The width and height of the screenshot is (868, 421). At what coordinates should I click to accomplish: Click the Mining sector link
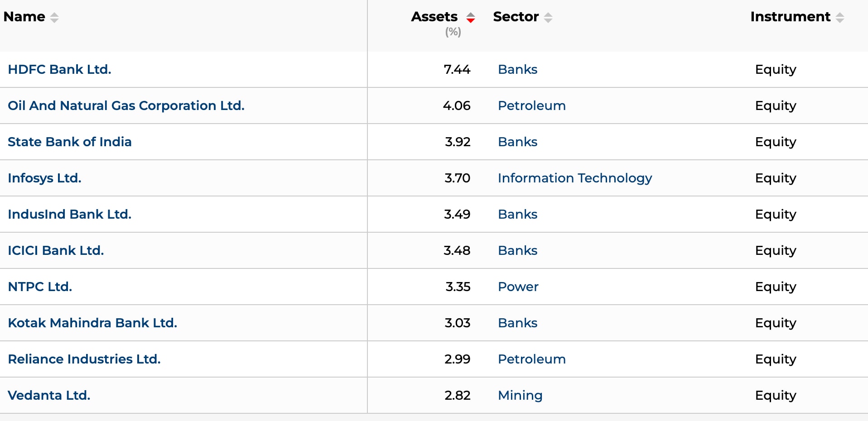tap(520, 395)
